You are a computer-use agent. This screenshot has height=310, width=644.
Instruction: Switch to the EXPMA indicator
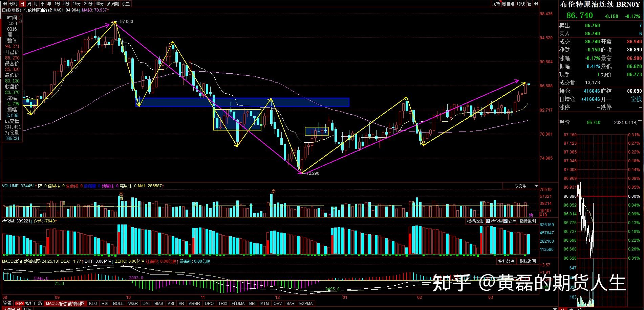[306, 303]
